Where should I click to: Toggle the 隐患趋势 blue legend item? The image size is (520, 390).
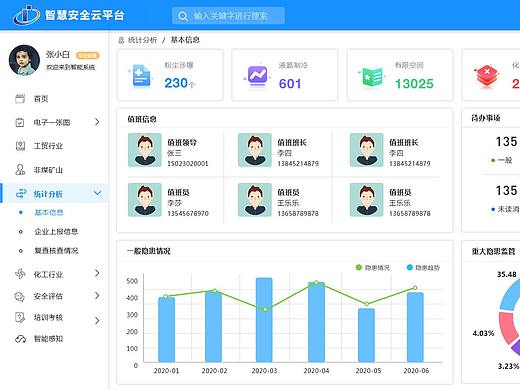pyautogui.click(x=424, y=268)
